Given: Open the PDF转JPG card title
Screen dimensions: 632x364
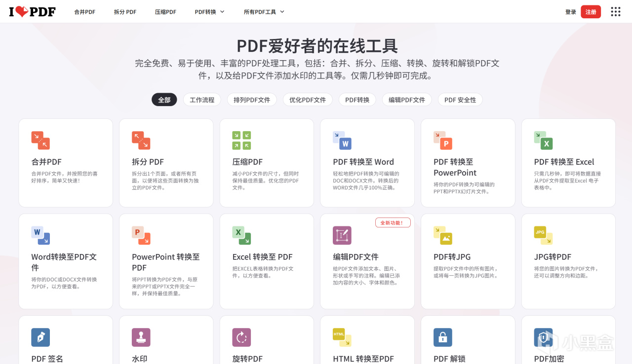Looking at the screenshot, I should (x=452, y=257).
